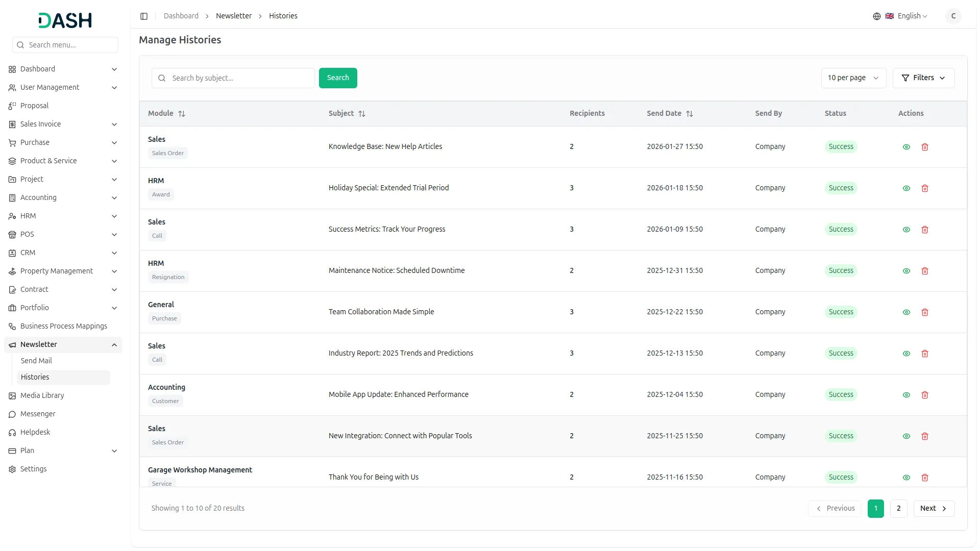This screenshot has height=551, width=980.
Task: View Success Metrics newsletter via eye icon
Action: (x=906, y=230)
